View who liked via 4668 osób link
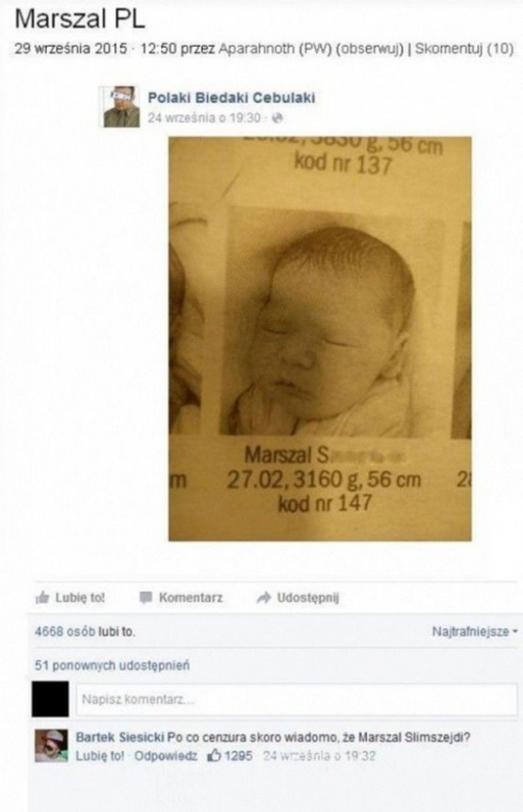The height and width of the screenshot is (812, 523). (x=65, y=631)
